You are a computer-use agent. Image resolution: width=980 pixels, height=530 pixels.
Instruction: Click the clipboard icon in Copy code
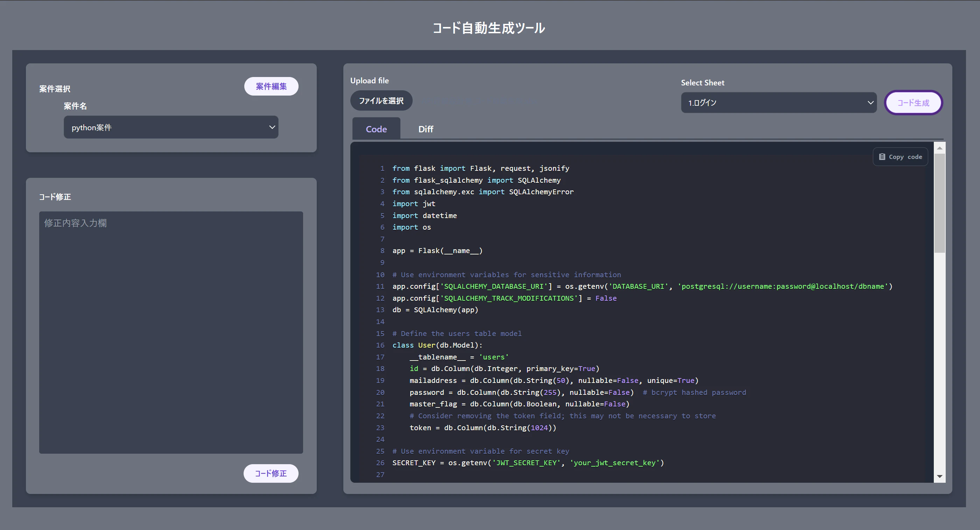pyautogui.click(x=882, y=157)
